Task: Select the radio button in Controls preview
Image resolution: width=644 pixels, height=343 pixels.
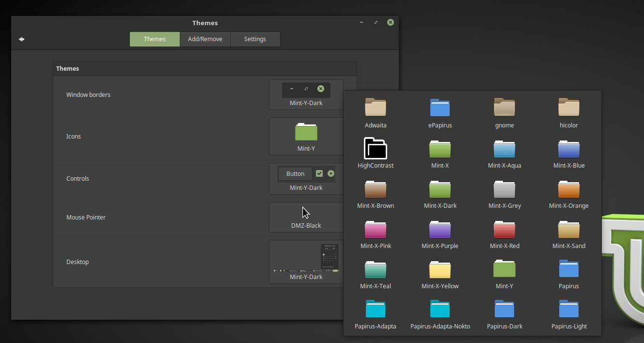Action: point(330,173)
